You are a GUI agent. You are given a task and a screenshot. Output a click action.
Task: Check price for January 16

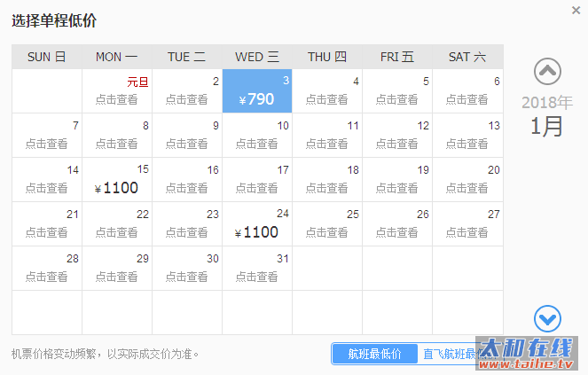(x=187, y=180)
